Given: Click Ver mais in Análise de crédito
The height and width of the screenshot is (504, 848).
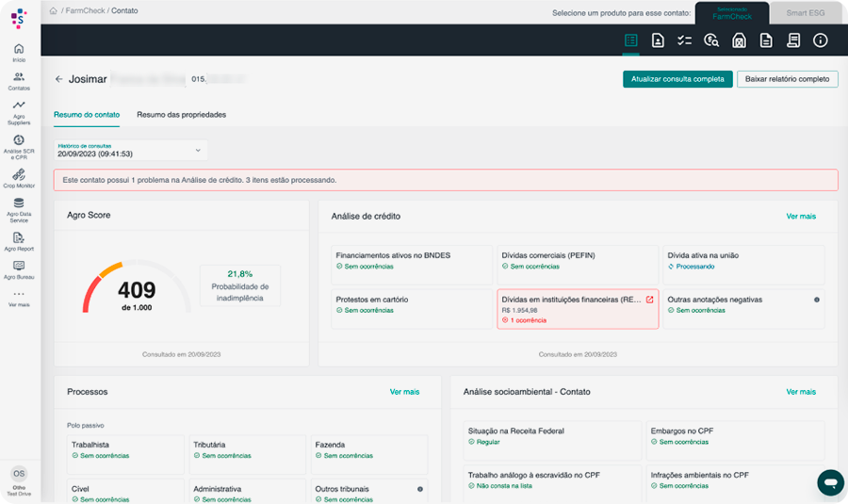Looking at the screenshot, I should pyautogui.click(x=801, y=216).
